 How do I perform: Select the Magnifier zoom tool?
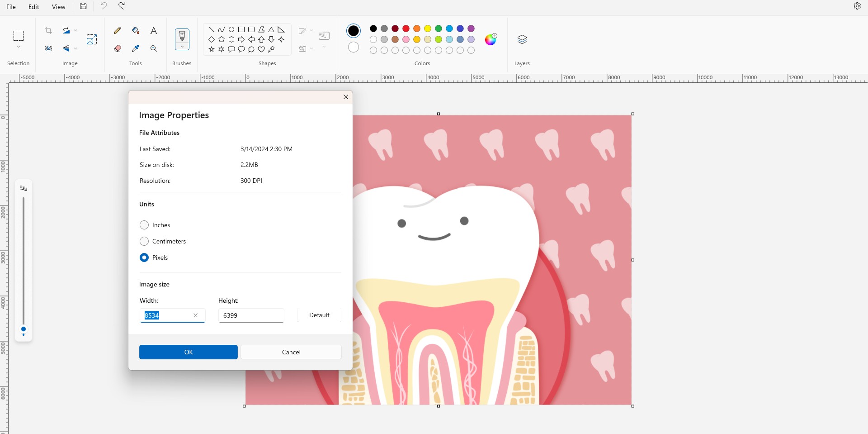154,48
